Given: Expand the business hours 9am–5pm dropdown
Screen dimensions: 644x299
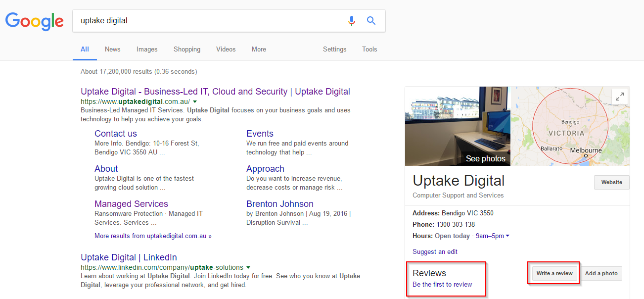Looking at the screenshot, I should point(507,236).
